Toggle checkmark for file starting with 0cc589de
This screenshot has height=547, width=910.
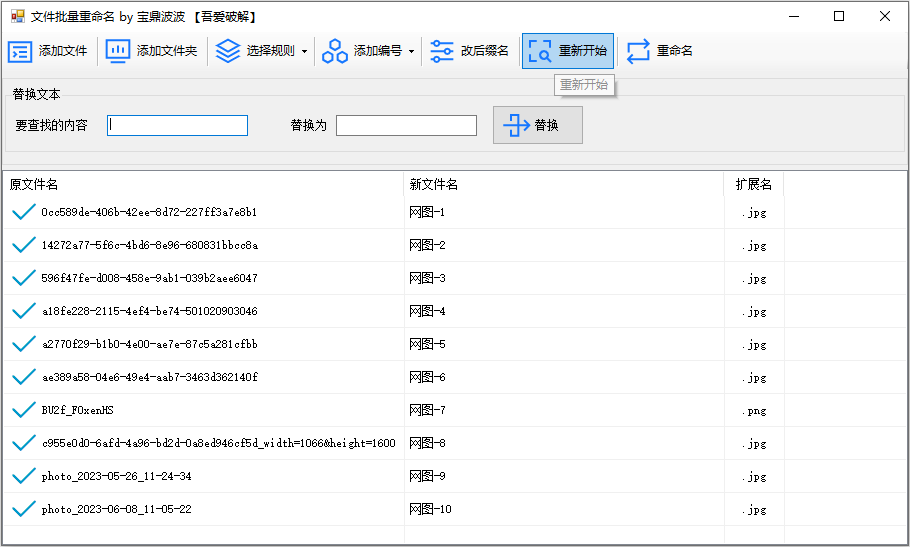tap(24, 212)
